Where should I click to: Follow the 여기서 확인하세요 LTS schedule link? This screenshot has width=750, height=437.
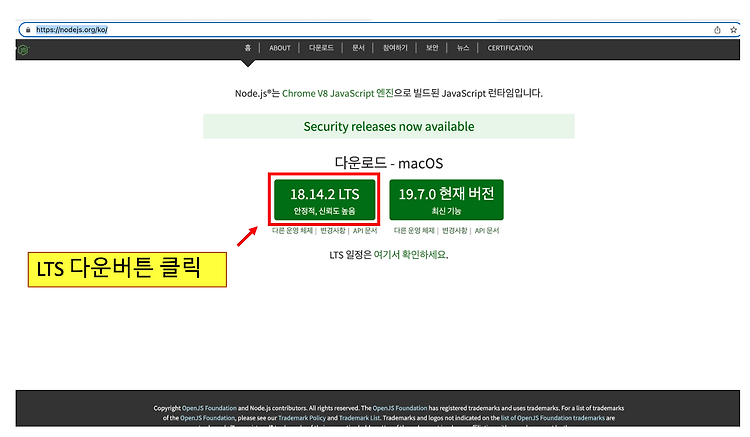click(409, 254)
